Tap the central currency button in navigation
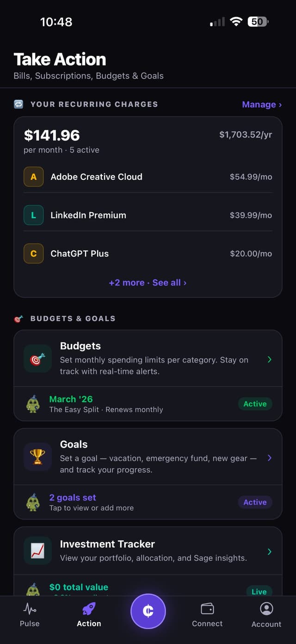296x644 pixels. [x=148, y=611]
